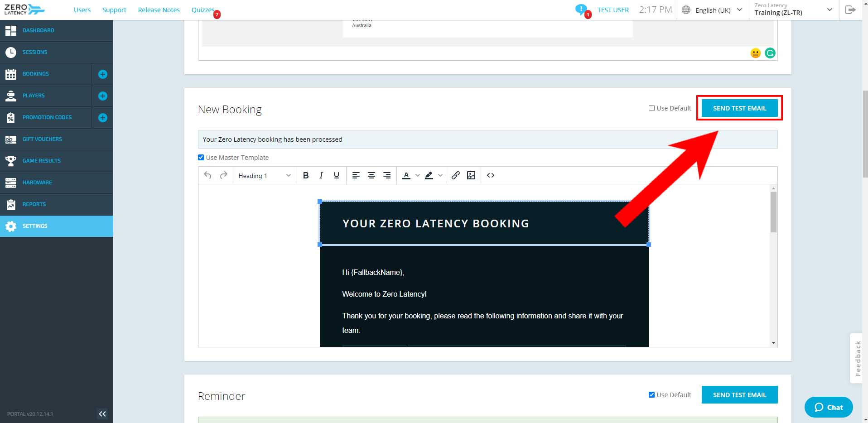Align text right
The image size is (868, 423).
pos(387,175)
